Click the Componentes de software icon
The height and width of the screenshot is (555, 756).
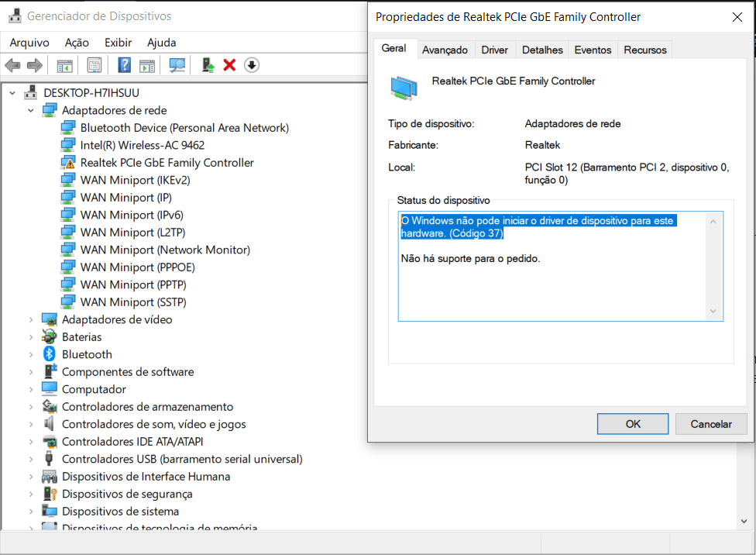50,371
